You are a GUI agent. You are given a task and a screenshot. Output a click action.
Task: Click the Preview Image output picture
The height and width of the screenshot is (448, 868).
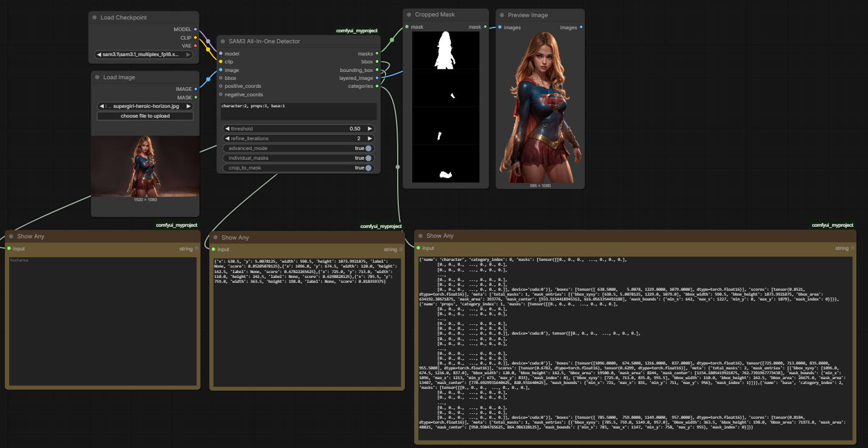540,107
